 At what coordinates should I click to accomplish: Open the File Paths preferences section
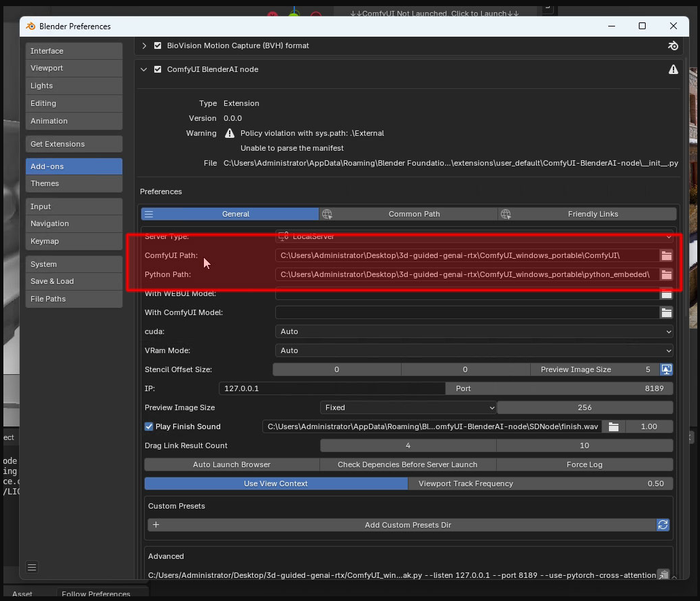[73, 299]
